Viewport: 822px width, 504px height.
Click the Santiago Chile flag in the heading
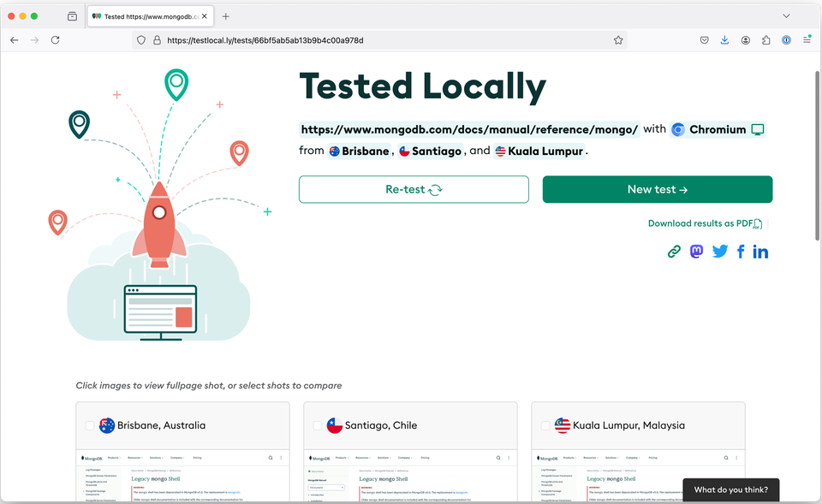tap(404, 151)
